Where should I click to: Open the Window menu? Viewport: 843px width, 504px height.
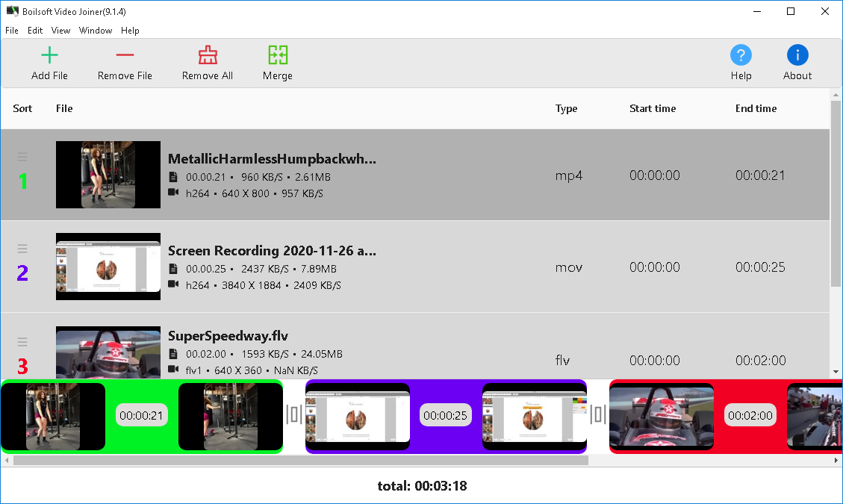coord(95,30)
